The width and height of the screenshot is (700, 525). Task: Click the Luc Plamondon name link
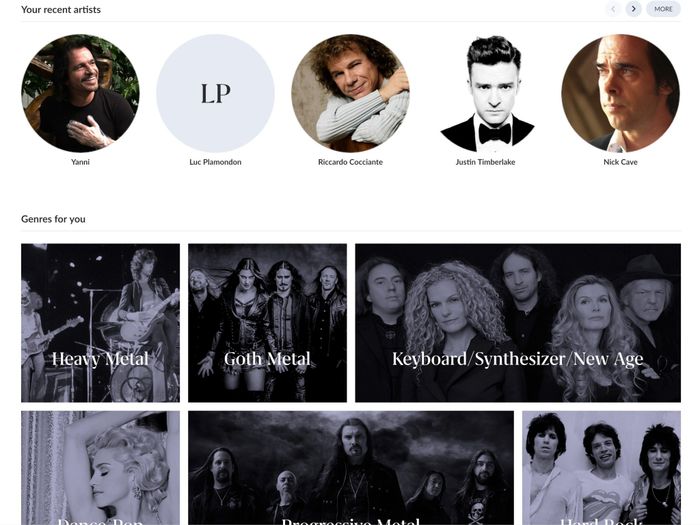coord(215,162)
